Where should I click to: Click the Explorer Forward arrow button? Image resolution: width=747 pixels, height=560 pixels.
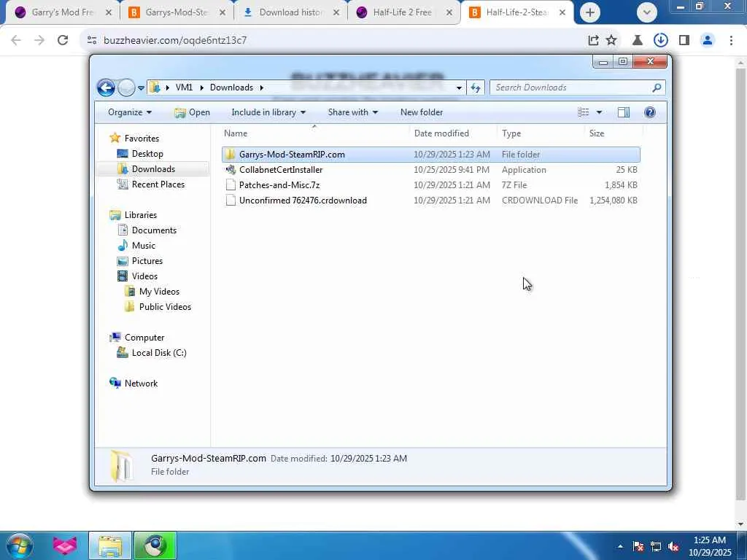coord(126,87)
